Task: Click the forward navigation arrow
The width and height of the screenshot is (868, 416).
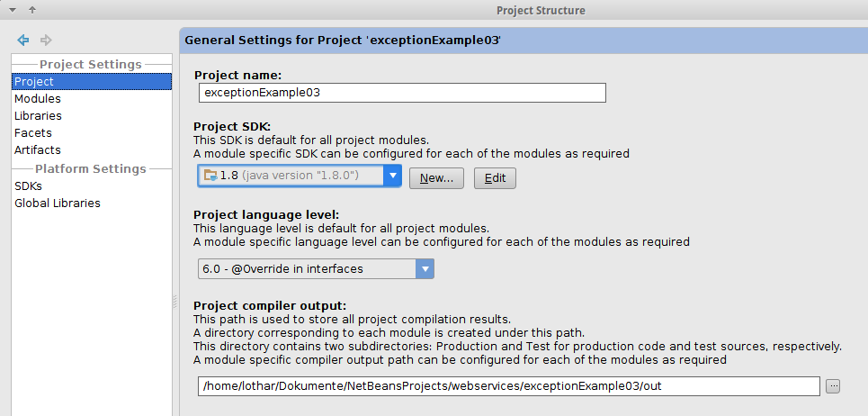Action: coord(46,40)
